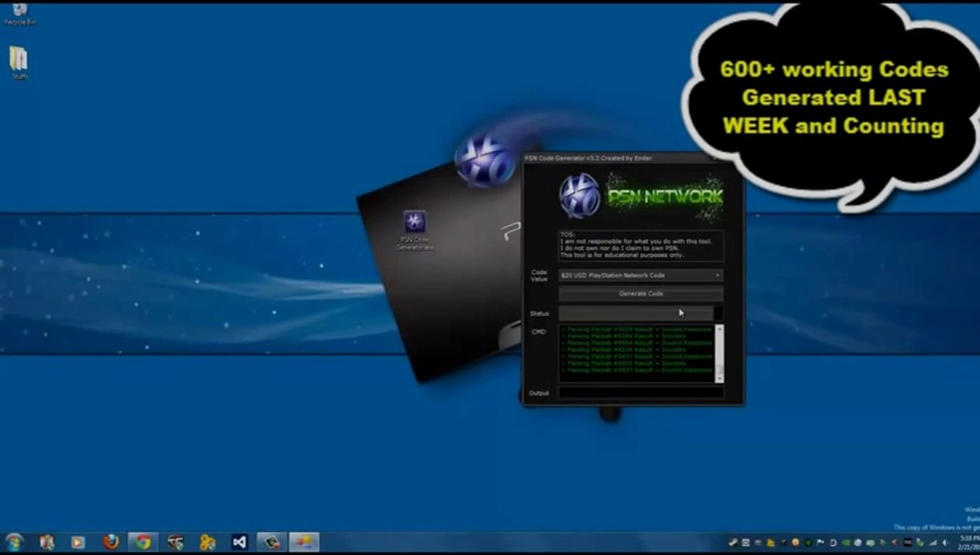980x555 pixels.
Task: Open the Stuffs folder on the desktop
Action: (19, 63)
